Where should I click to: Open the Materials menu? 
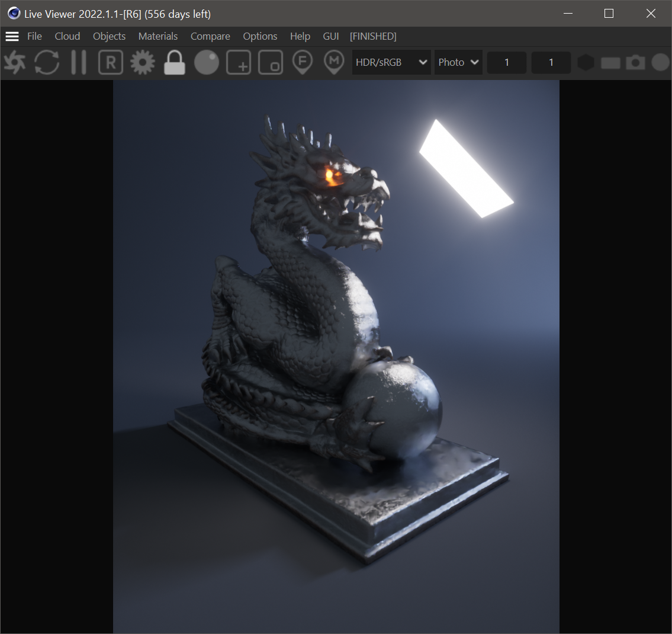pos(158,36)
